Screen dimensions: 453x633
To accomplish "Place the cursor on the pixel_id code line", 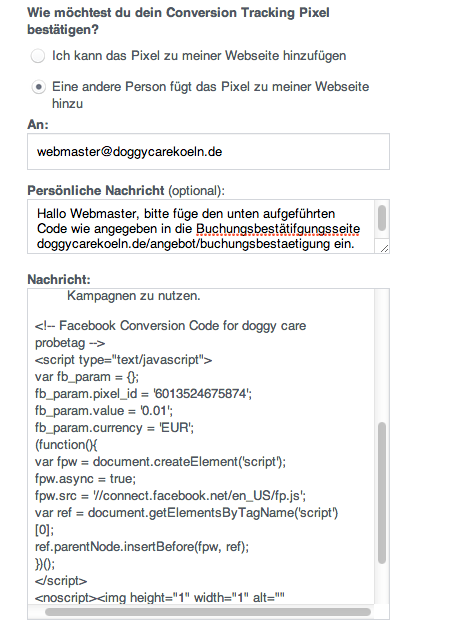I will pyautogui.click(x=143, y=394).
